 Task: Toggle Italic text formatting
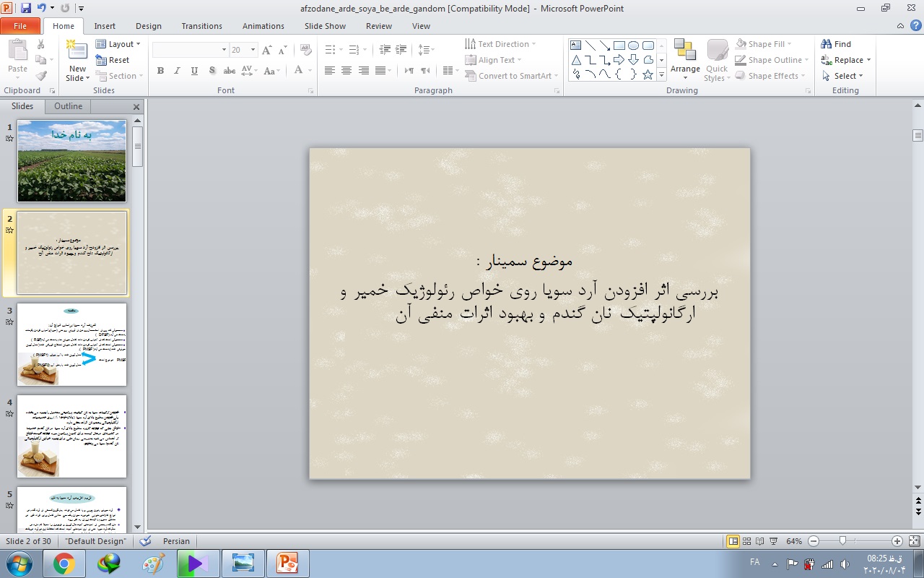pos(177,71)
